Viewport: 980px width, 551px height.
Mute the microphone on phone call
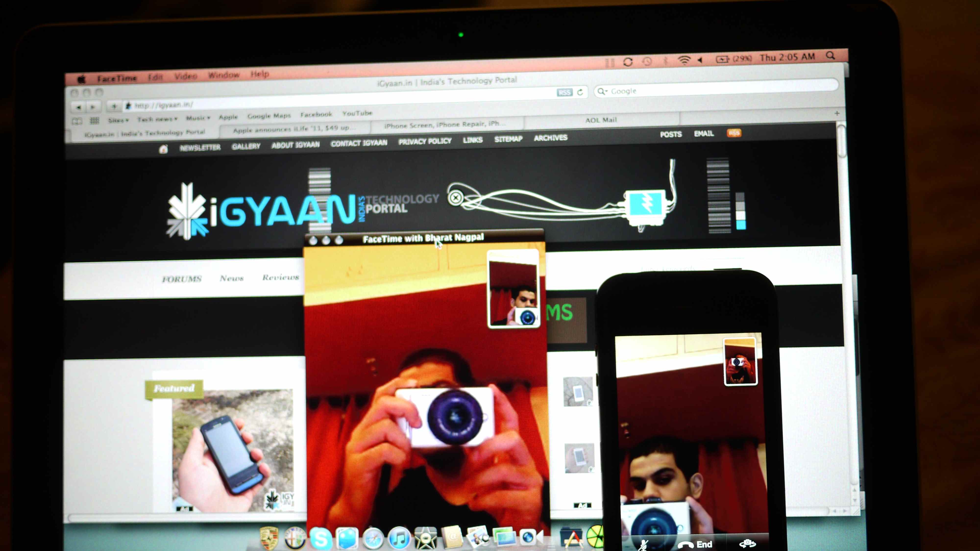(x=643, y=545)
